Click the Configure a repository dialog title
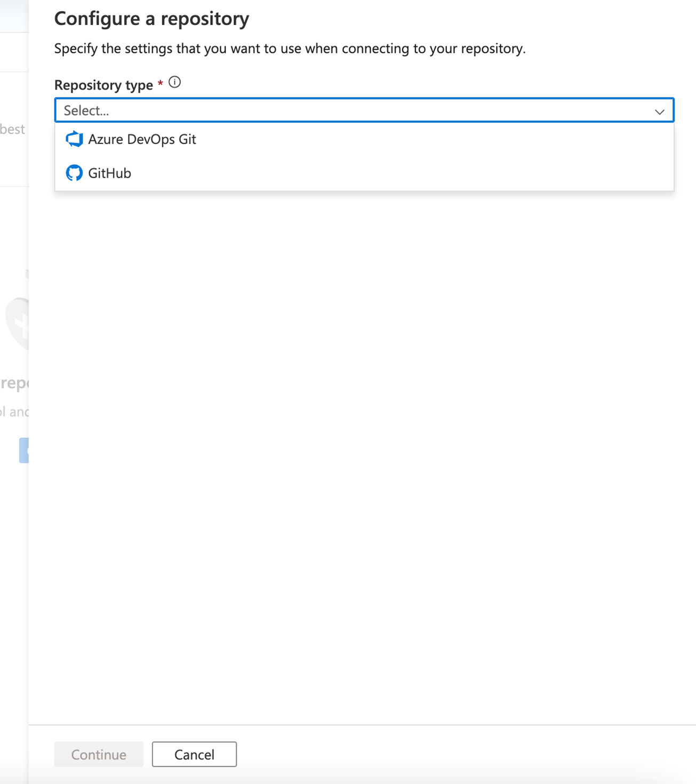This screenshot has width=696, height=784. click(x=151, y=18)
